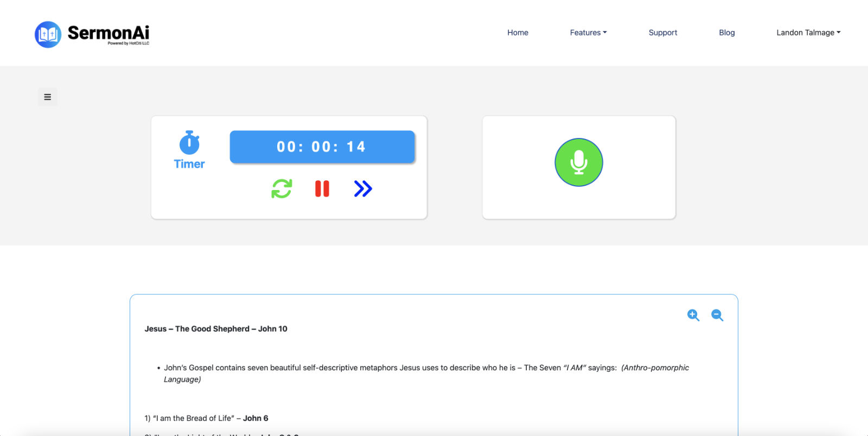868x436 pixels.
Task: Click sermon title Jesus – The Good Shepherd
Action: 216,329
